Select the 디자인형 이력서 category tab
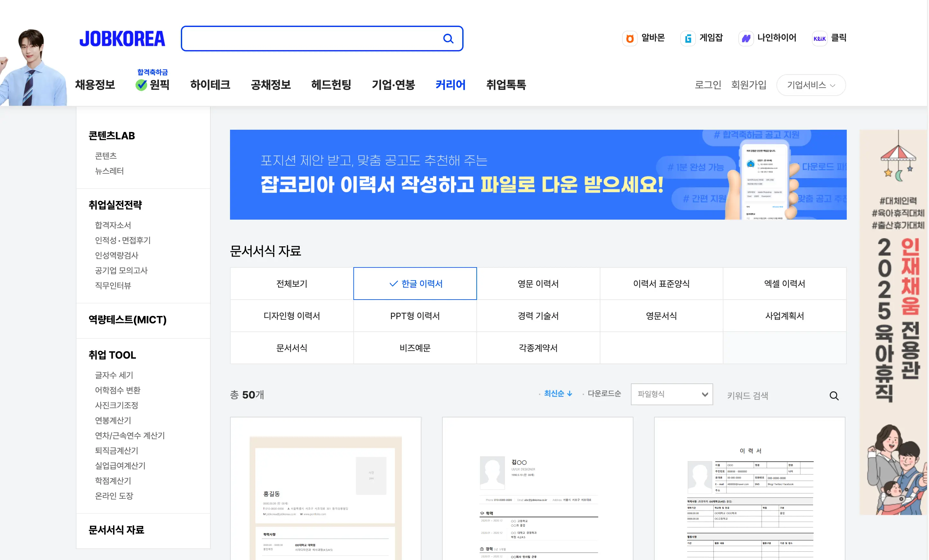 [x=292, y=316]
